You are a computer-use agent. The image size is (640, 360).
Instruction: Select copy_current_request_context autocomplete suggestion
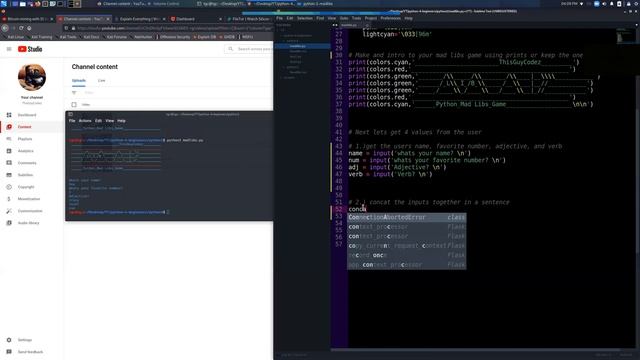coord(407,246)
